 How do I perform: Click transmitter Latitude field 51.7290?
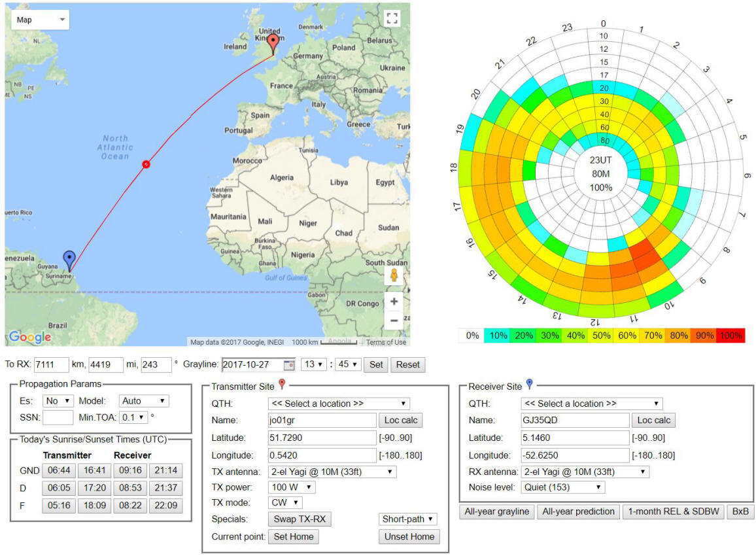pos(322,438)
